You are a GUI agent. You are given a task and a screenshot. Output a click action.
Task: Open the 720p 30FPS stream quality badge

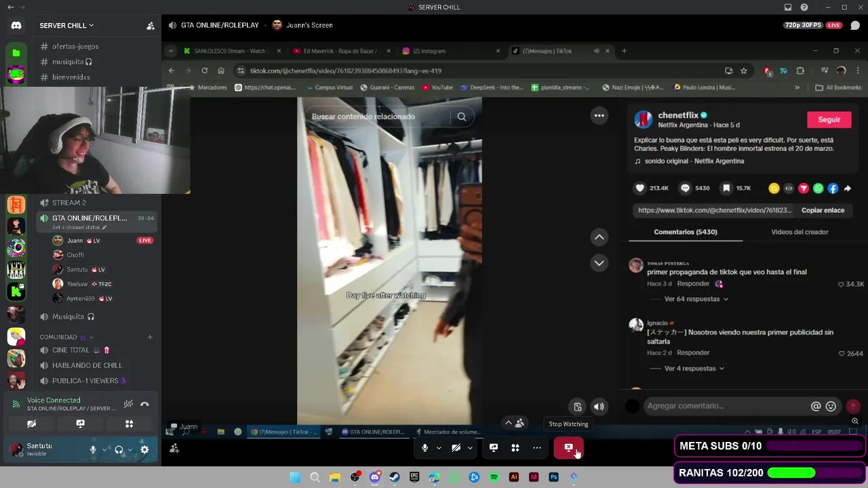point(803,25)
